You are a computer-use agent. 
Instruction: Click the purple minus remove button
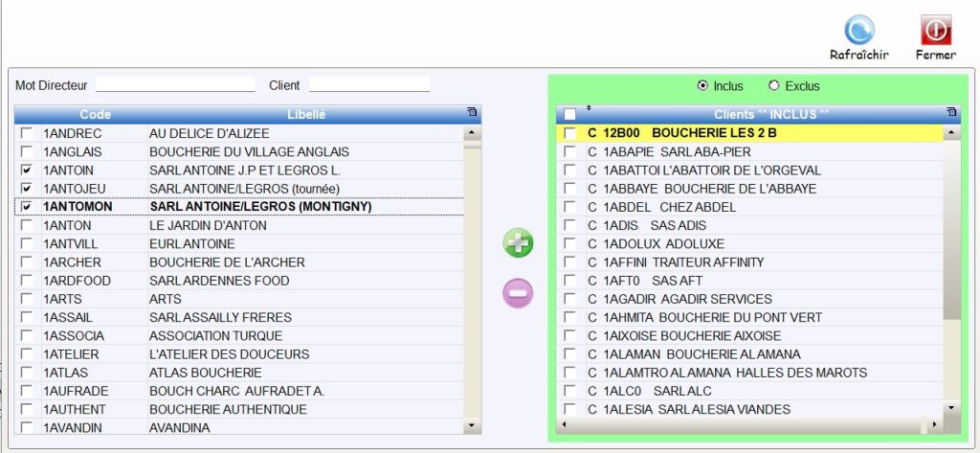(518, 293)
